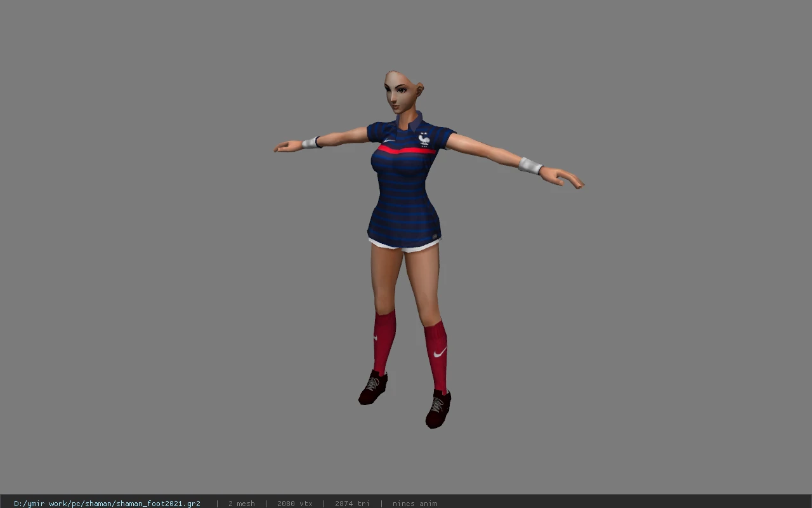Click the "2 mesh" status bar entry
This screenshot has width=812, height=508.
242,504
